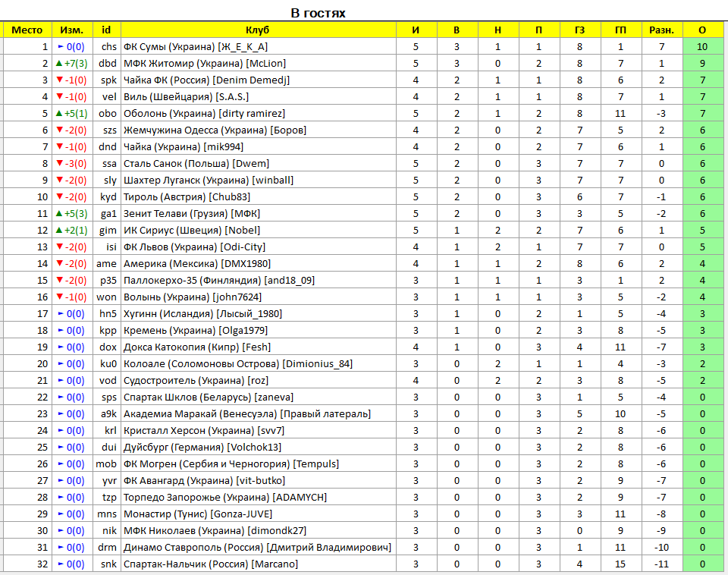
Task: Click id 'snk' in Спартак-Нальчик row
Action: pyautogui.click(x=108, y=565)
